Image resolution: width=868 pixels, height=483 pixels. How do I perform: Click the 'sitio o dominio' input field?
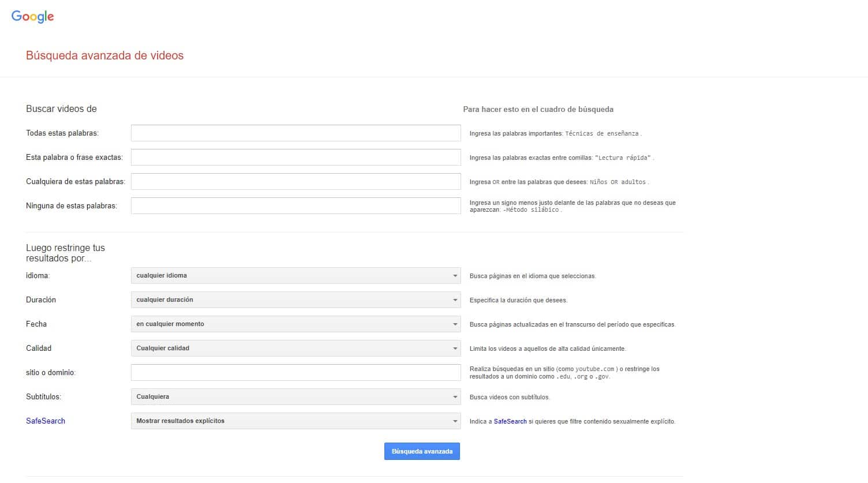[x=295, y=372]
